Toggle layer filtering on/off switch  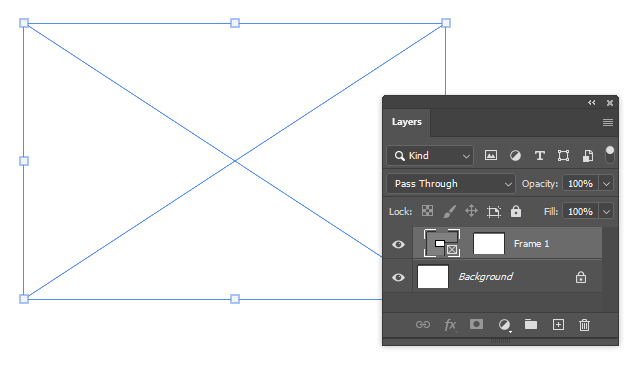610,155
